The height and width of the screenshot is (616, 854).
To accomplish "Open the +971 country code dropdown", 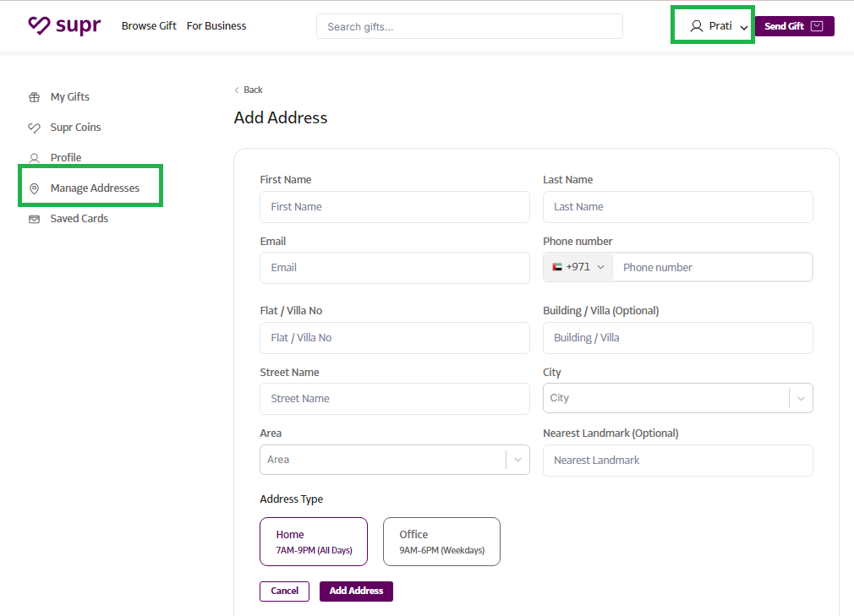I will [578, 267].
